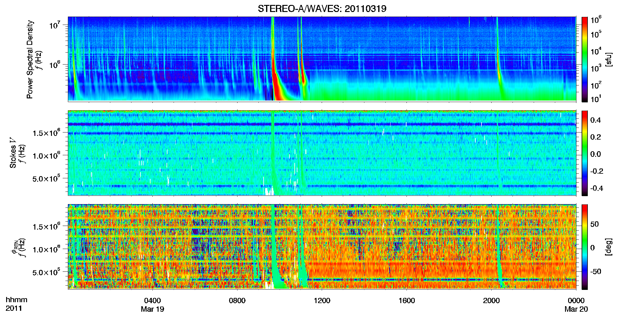Click the 1.5×10^6 tick in phi RTN panel
The width and height of the screenshot is (644, 332).
tap(46, 226)
